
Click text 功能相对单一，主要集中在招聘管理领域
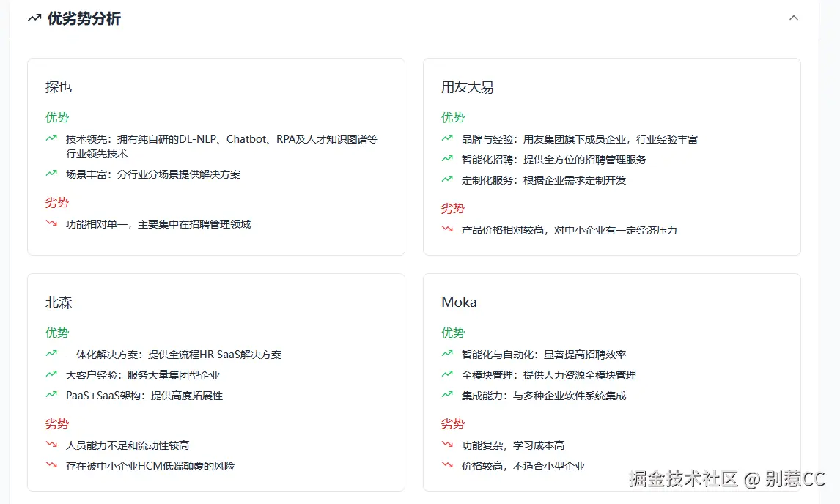coord(158,224)
